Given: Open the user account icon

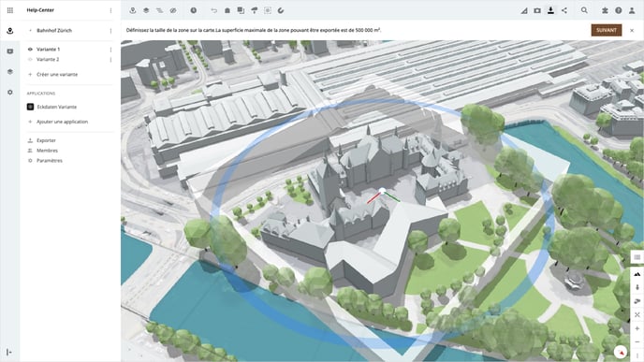Looking at the screenshot, I should click(632, 10).
